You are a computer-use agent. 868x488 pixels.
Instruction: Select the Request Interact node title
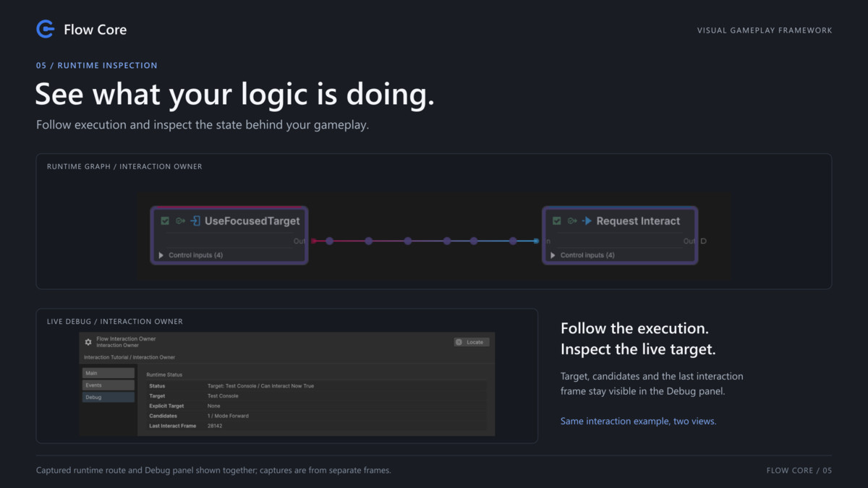click(638, 221)
